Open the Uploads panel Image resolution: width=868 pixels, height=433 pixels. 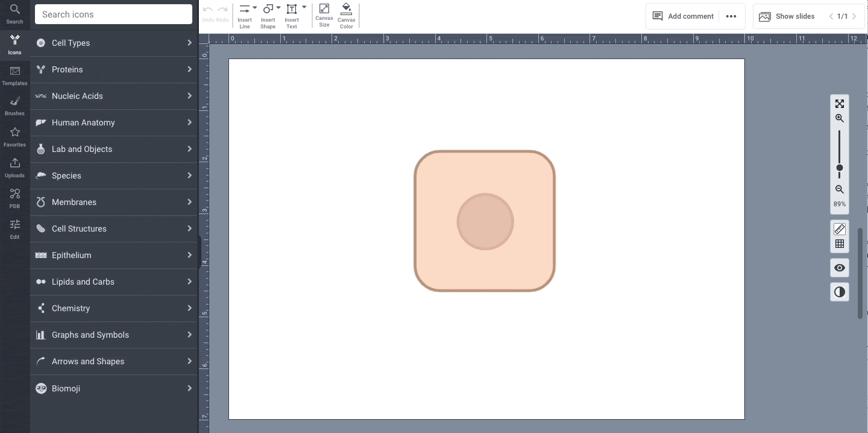14,167
